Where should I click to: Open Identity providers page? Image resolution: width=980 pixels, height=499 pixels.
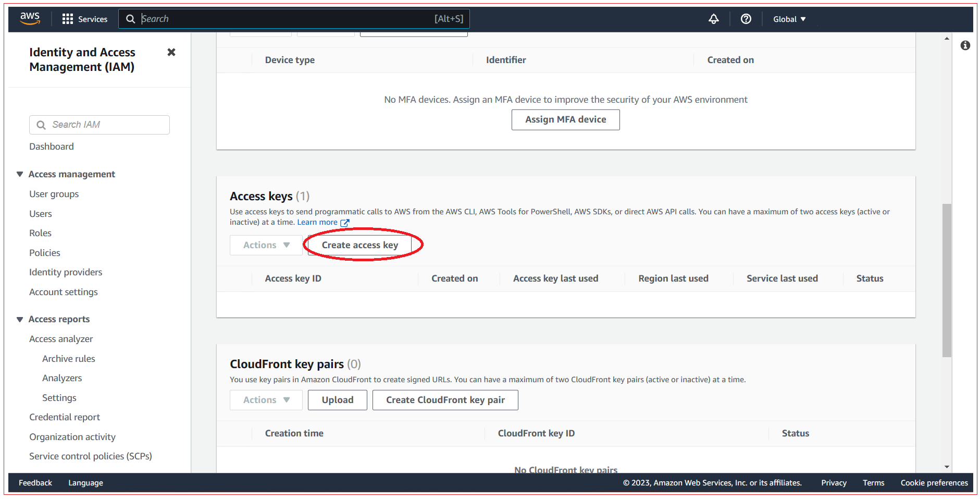coord(66,272)
